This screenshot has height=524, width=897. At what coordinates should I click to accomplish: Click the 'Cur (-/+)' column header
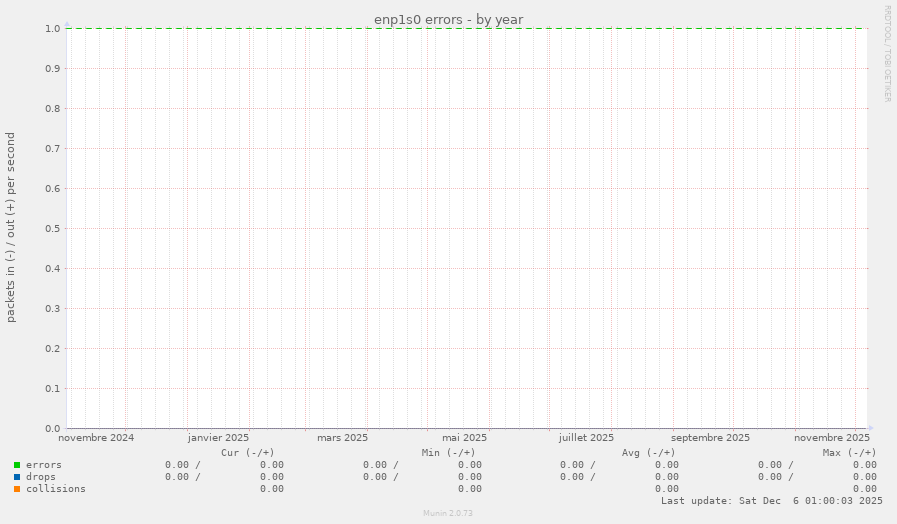click(248, 453)
